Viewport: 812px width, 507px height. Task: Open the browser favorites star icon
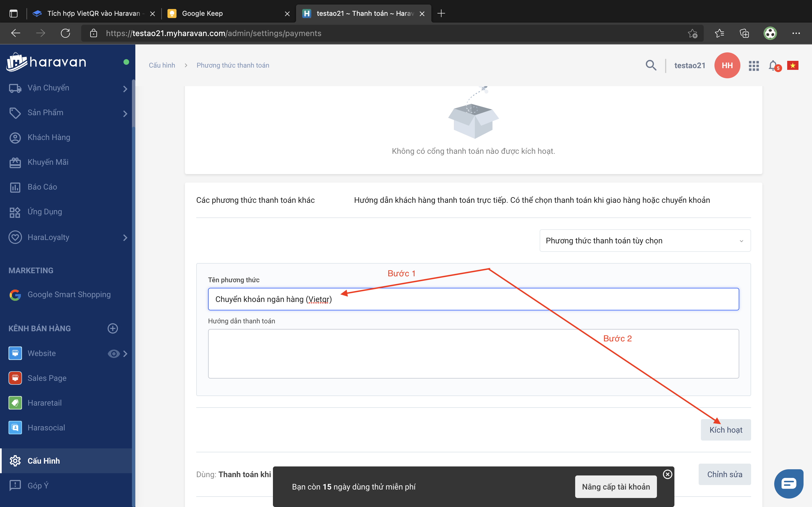pos(719,33)
